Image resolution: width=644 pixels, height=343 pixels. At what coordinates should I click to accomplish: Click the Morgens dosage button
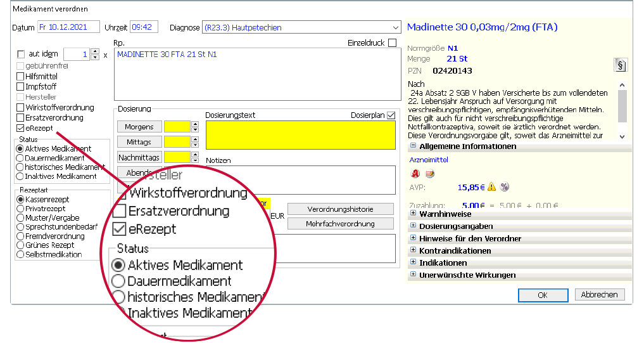(x=139, y=127)
